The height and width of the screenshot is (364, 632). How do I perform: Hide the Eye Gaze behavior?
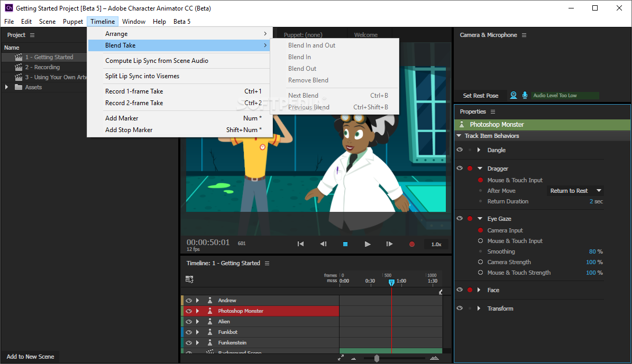coord(460,219)
